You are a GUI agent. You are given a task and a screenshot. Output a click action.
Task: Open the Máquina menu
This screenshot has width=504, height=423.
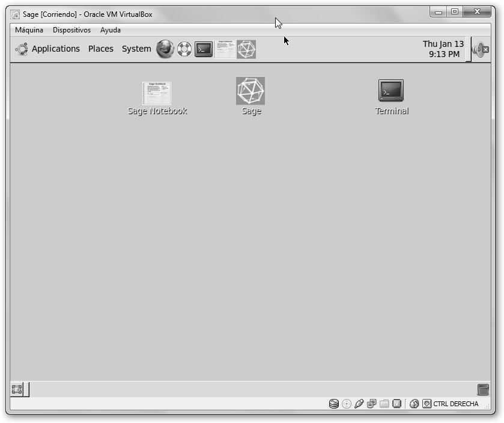pos(29,30)
